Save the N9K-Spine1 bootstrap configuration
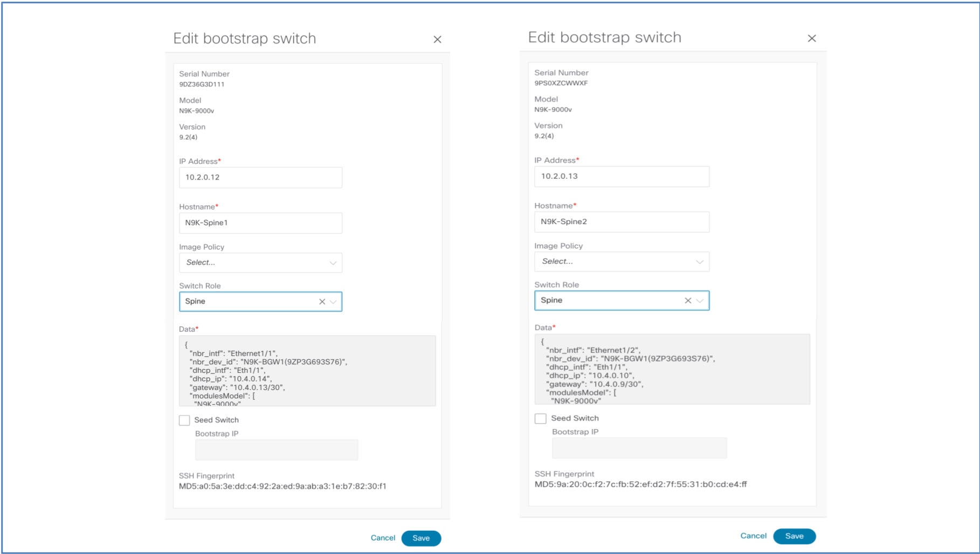980x554 pixels. pos(421,538)
